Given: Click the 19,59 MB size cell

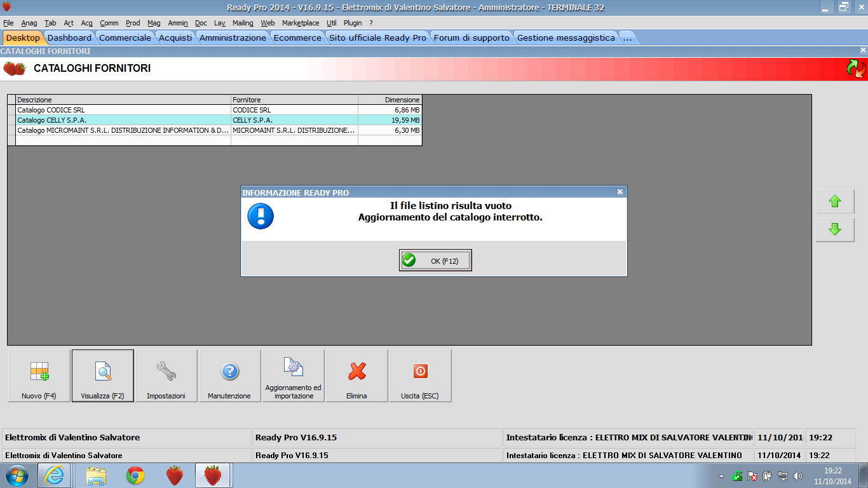Looking at the screenshot, I should pyautogui.click(x=390, y=120).
